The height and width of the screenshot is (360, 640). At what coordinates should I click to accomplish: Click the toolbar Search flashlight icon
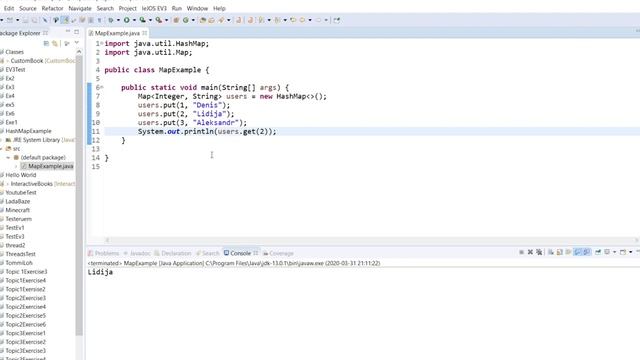[x=221, y=20]
